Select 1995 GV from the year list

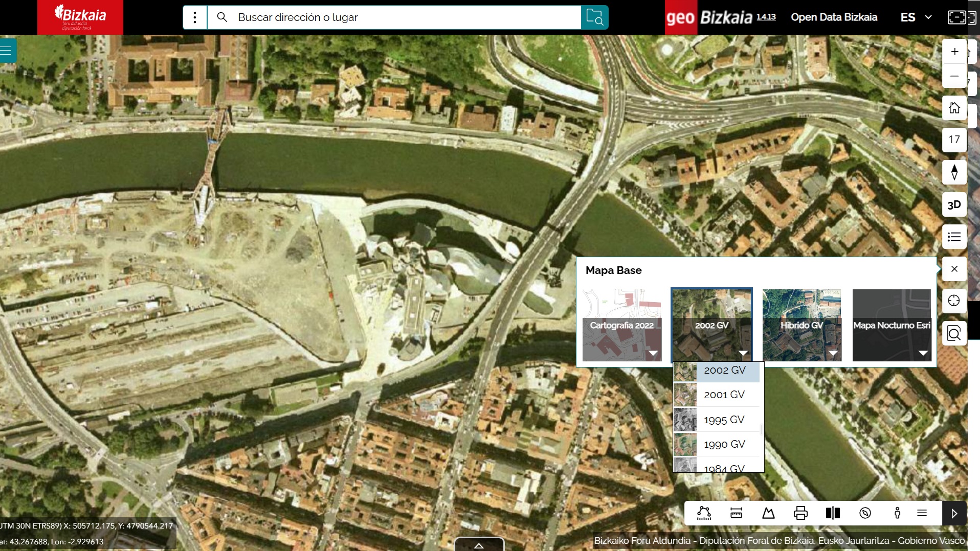tap(724, 420)
